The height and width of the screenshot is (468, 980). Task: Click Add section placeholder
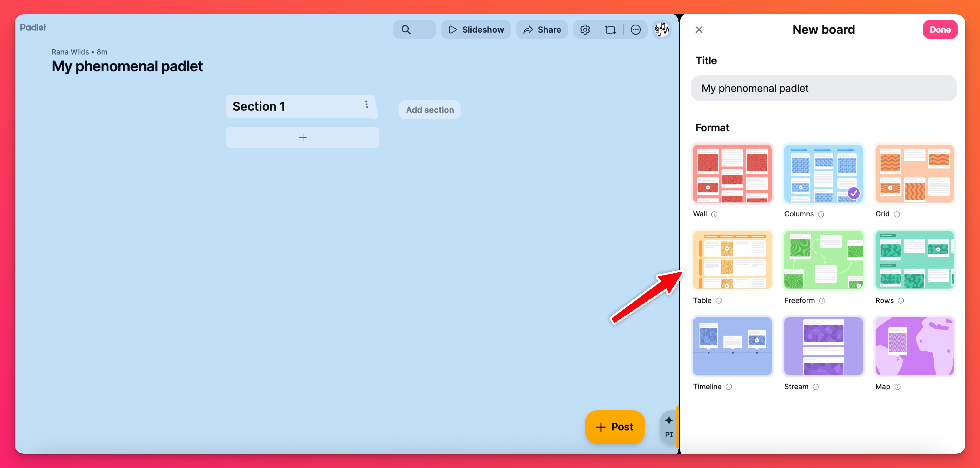430,110
